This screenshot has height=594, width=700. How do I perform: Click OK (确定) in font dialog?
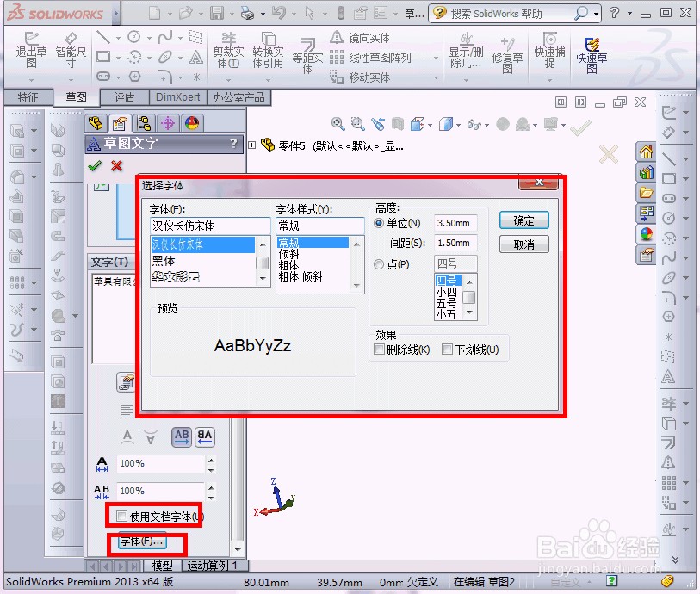523,220
